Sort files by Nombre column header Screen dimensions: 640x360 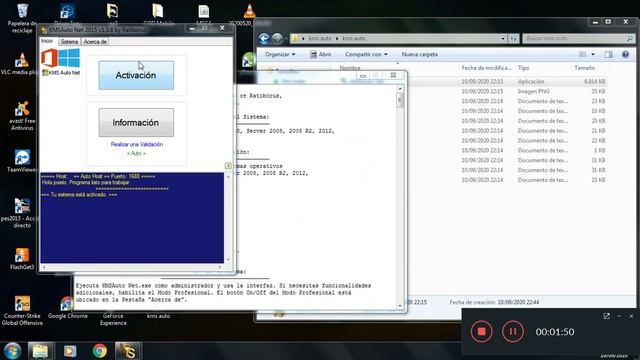[x=350, y=68]
